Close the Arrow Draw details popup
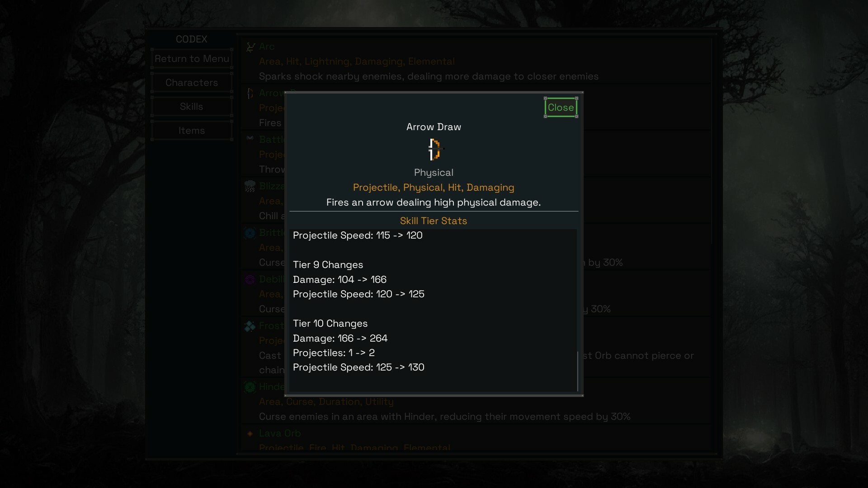 [561, 108]
